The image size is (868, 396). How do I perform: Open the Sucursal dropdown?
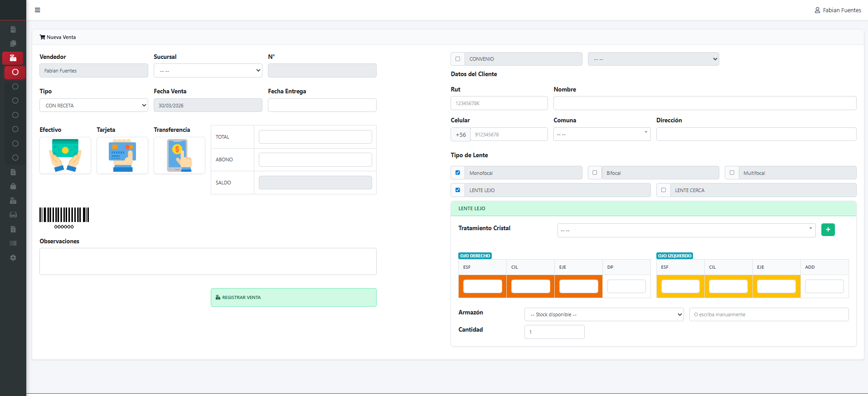tap(208, 71)
